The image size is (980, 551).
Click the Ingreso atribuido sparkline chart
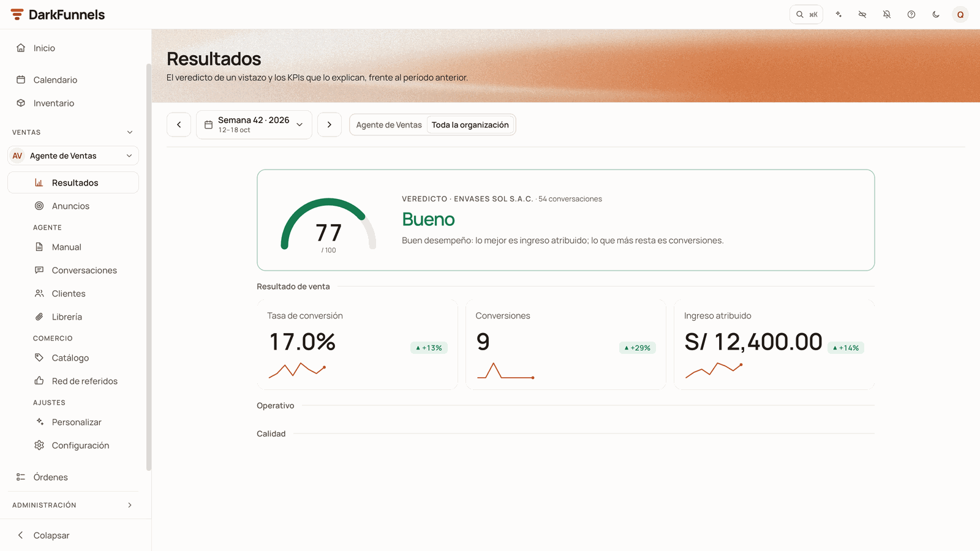(x=714, y=370)
